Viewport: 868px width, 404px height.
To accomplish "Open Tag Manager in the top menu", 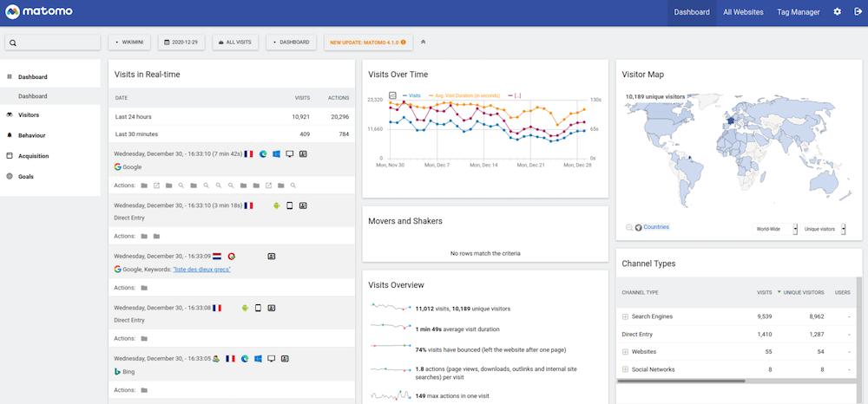I will [x=798, y=12].
